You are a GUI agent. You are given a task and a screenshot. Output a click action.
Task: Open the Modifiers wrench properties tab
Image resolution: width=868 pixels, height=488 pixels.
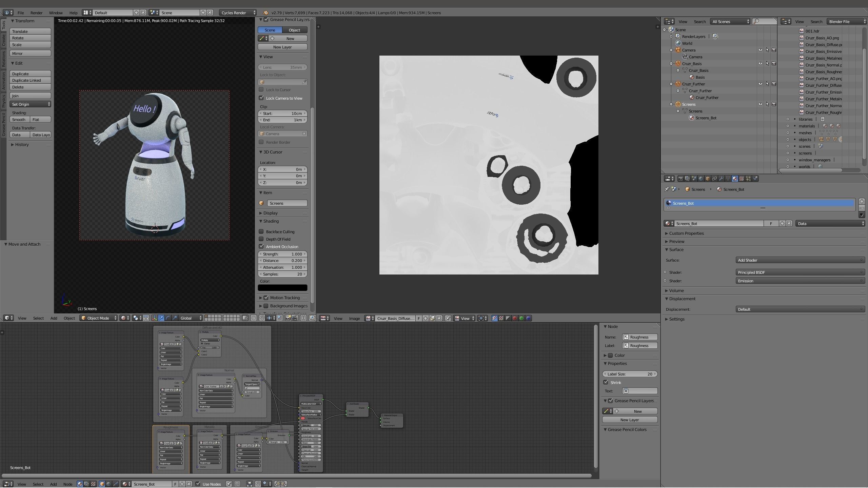[721, 179]
